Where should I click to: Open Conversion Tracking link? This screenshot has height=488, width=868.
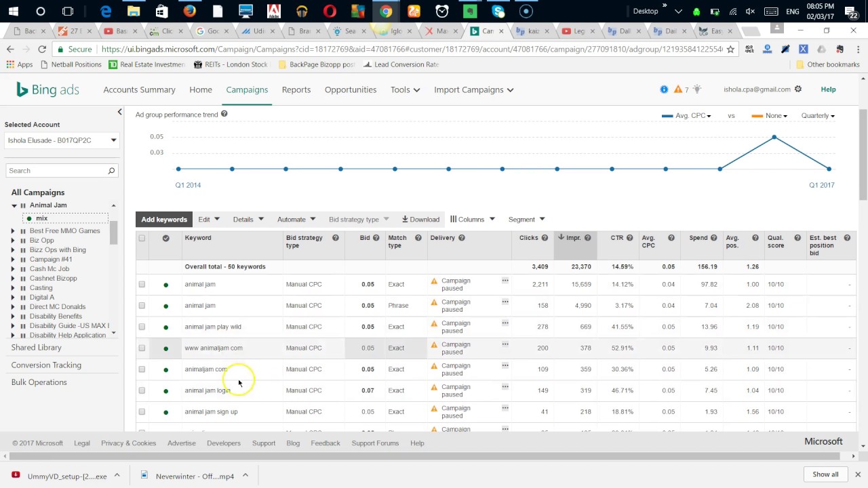click(46, 365)
